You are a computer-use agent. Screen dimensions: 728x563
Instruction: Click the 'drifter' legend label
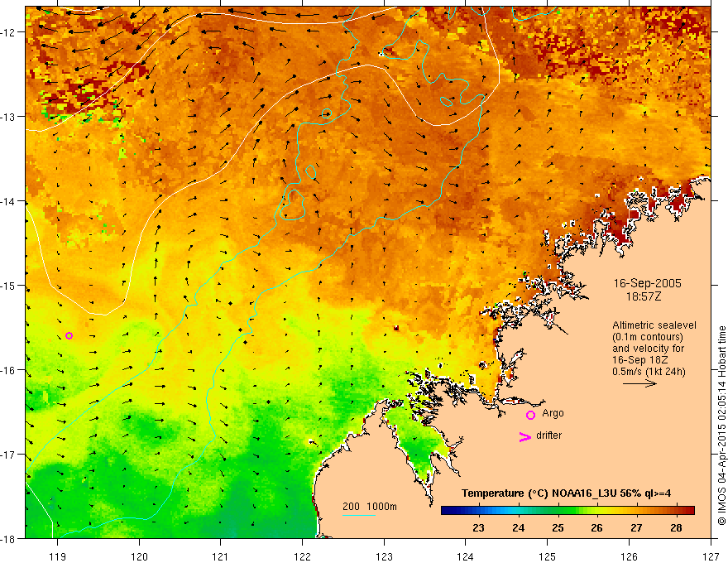click(548, 435)
